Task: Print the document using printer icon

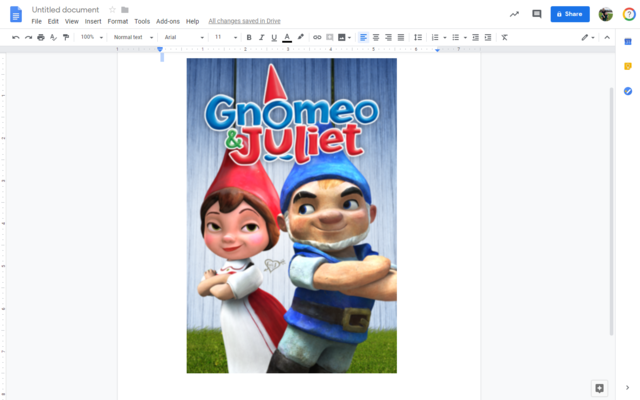Action: (41, 37)
